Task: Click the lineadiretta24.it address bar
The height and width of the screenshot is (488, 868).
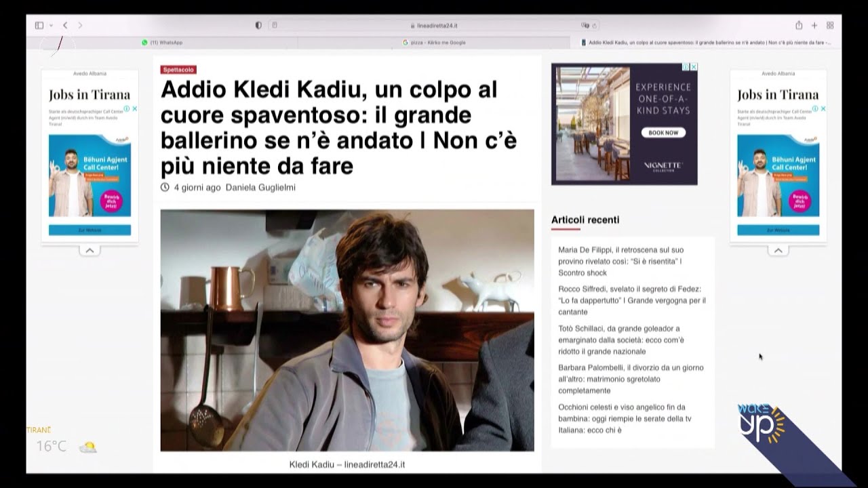Action: click(x=434, y=26)
